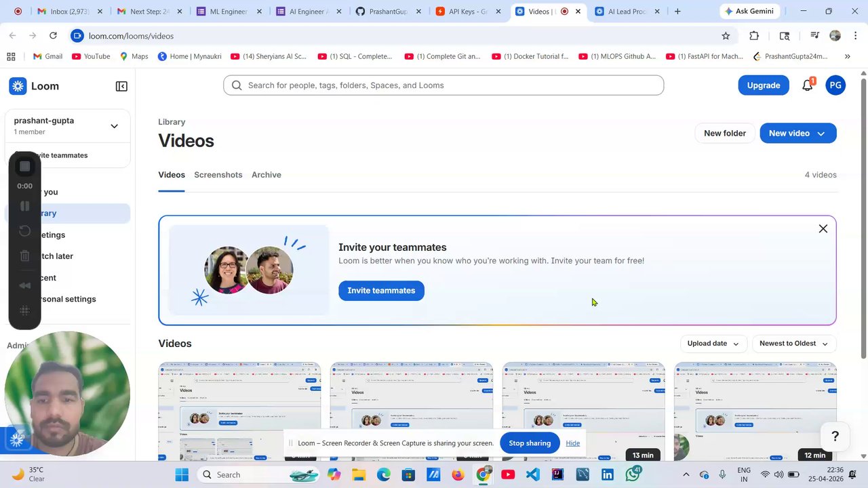Switch to the ML Engineer browser tab
The width and height of the screenshot is (868, 488).
coord(229,12)
